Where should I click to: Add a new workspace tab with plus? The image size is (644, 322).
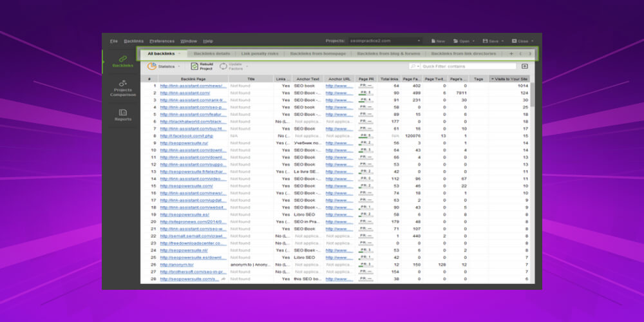click(x=511, y=53)
